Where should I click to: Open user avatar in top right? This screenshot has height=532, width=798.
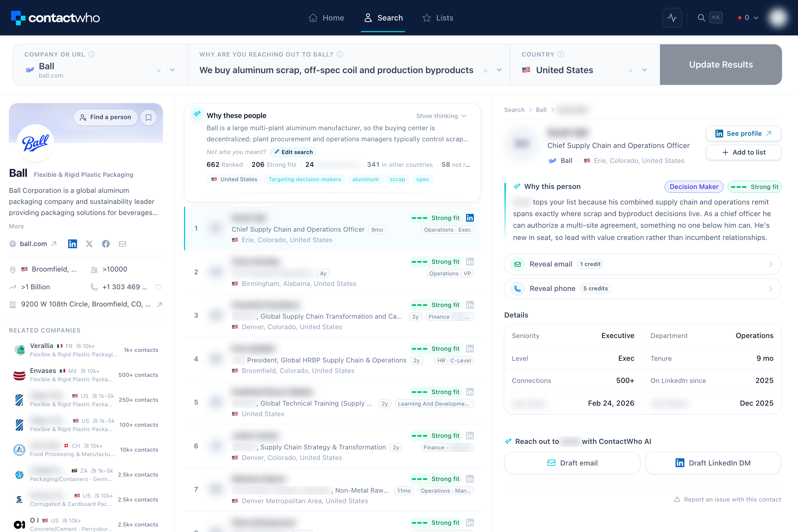click(x=778, y=18)
